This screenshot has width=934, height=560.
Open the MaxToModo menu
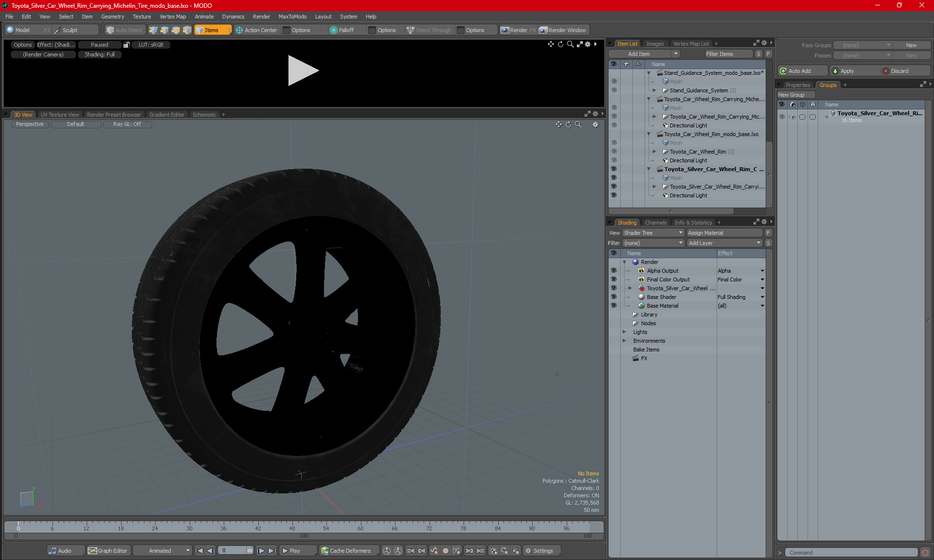(x=292, y=17)
